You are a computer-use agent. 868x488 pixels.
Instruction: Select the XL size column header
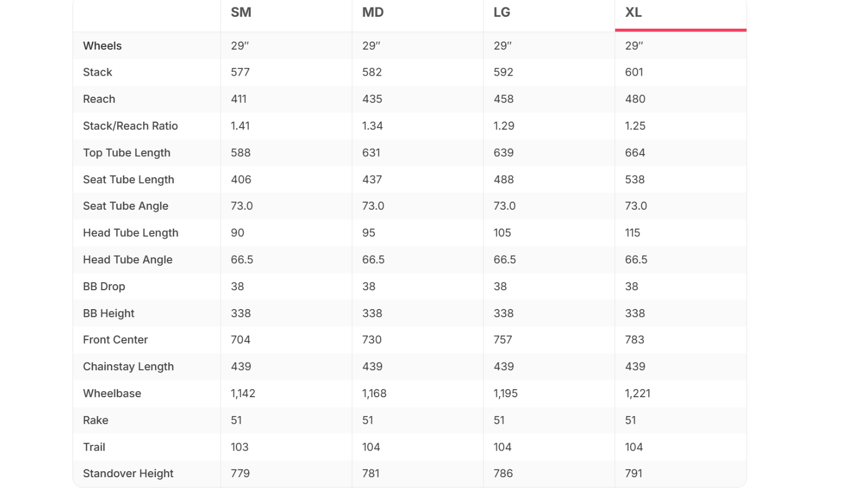click(x=633, y=12)
